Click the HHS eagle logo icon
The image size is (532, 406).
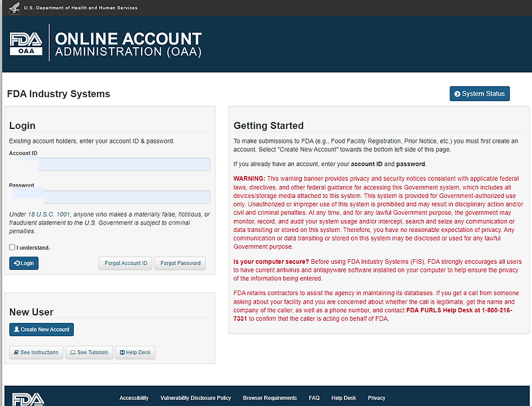(14, 8)
